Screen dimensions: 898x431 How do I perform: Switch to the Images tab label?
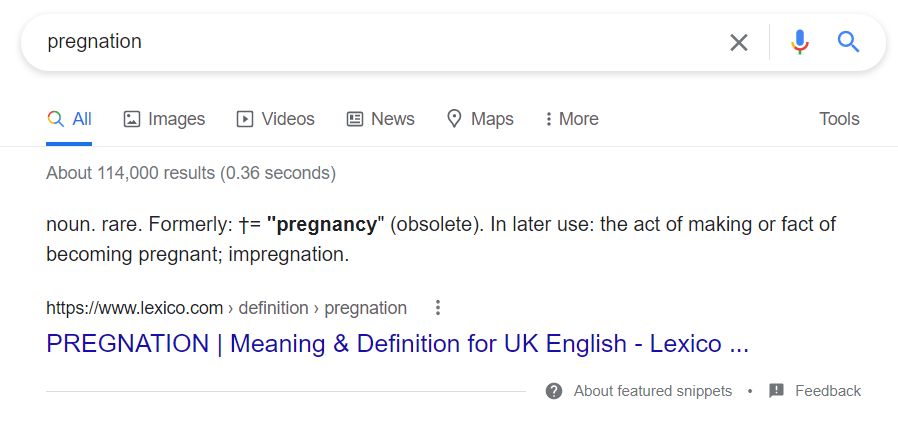click(x=176, y=119)
